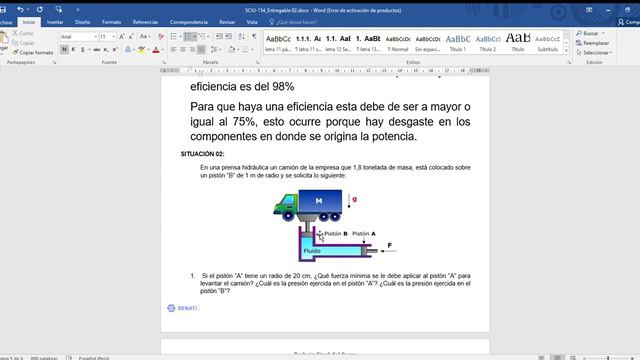
Task: Click the SITUACIÓN 02 heading text
Action: click(202, 154)
